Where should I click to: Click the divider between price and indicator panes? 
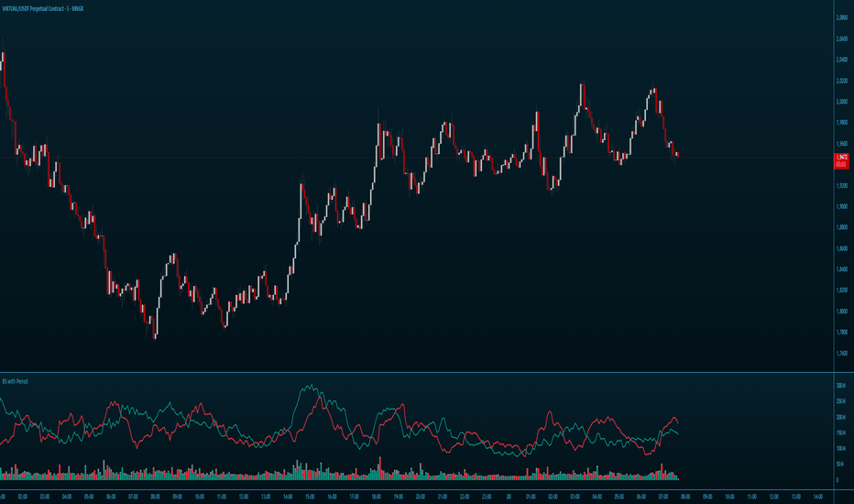pos(417,372)
